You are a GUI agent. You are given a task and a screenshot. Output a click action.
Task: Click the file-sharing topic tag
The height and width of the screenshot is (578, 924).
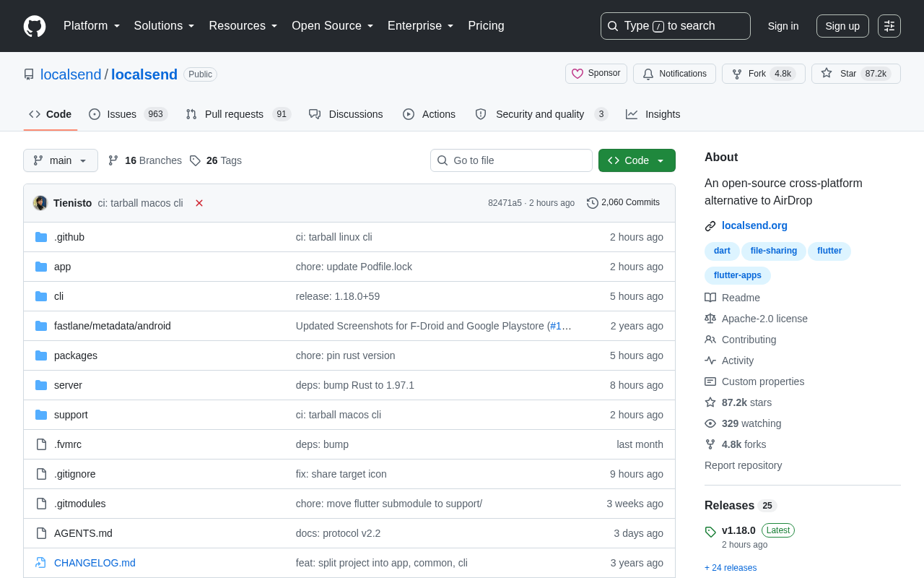click(774, 251)
